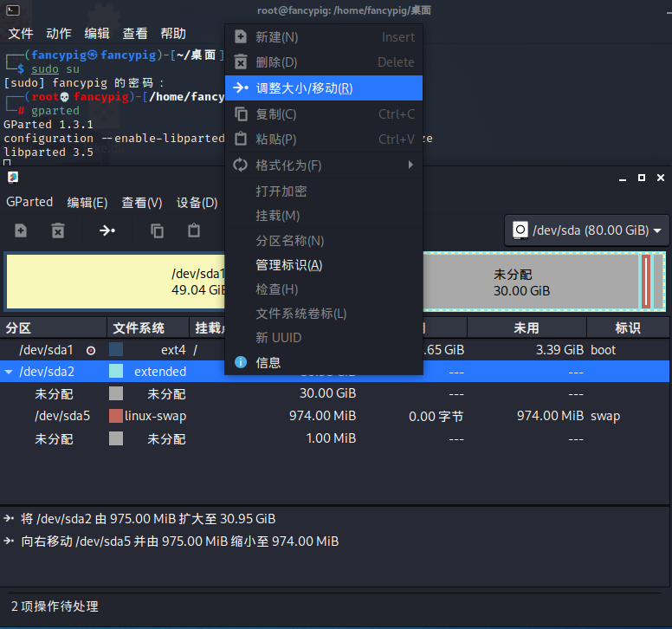Click the plus icon beside 新建(N)

tap(241, 37)
